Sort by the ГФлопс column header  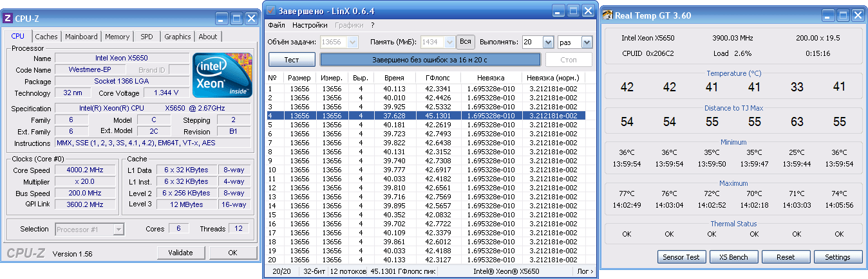click(x=438, y=77)
